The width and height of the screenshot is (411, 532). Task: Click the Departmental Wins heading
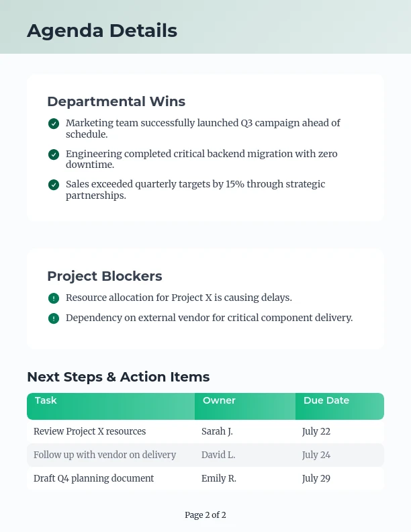click(x=116, y=101)
